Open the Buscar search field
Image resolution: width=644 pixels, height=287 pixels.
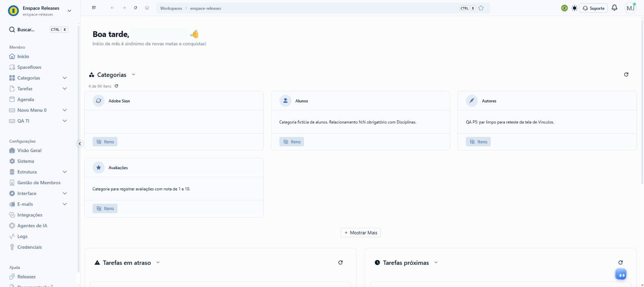(38, 30)
